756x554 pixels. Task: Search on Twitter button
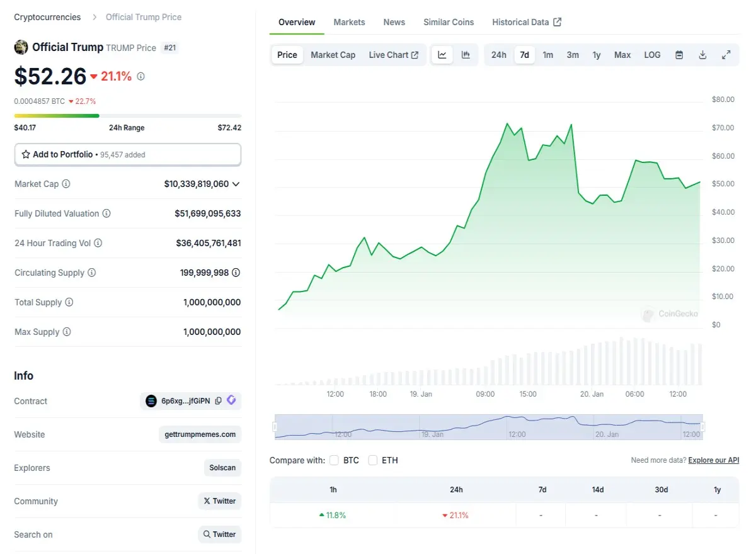click(x=219, y=534)
